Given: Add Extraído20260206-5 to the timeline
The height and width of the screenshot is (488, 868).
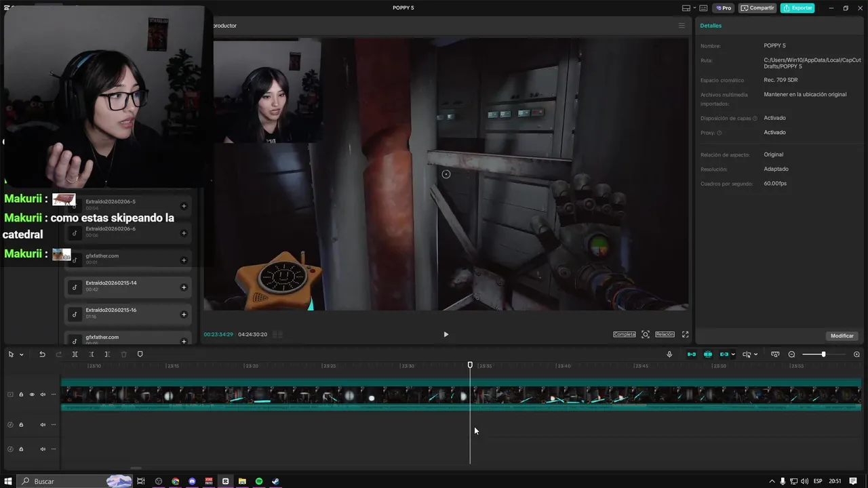Looking at the screenshot, I should pos(184,206).
